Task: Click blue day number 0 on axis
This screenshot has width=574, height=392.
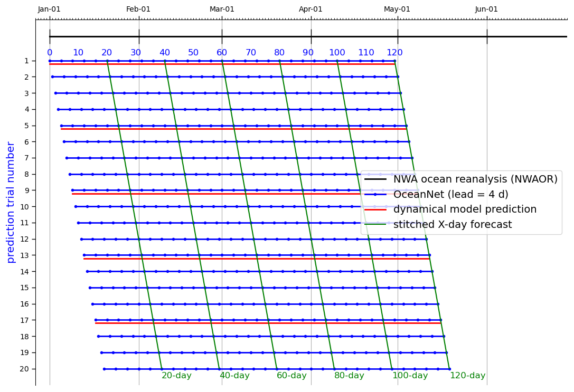Action: point(50,53)
